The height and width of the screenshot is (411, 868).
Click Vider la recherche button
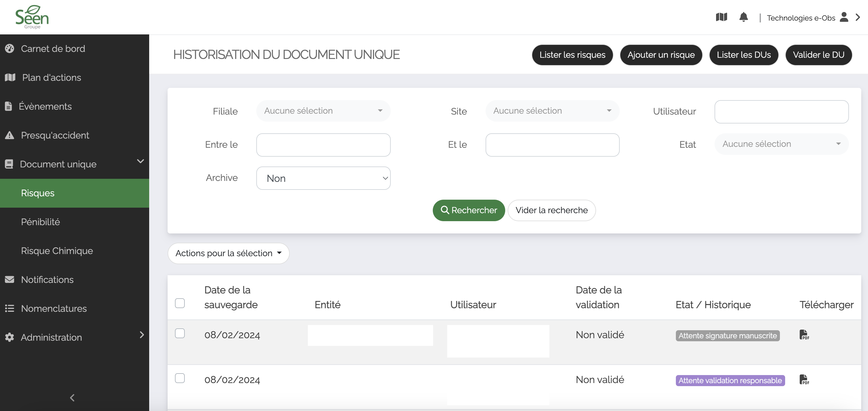click(551, 210)
